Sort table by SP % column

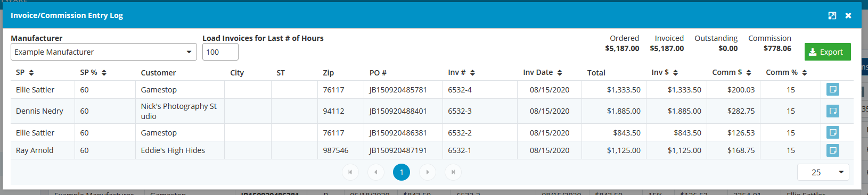click(93, 72)
